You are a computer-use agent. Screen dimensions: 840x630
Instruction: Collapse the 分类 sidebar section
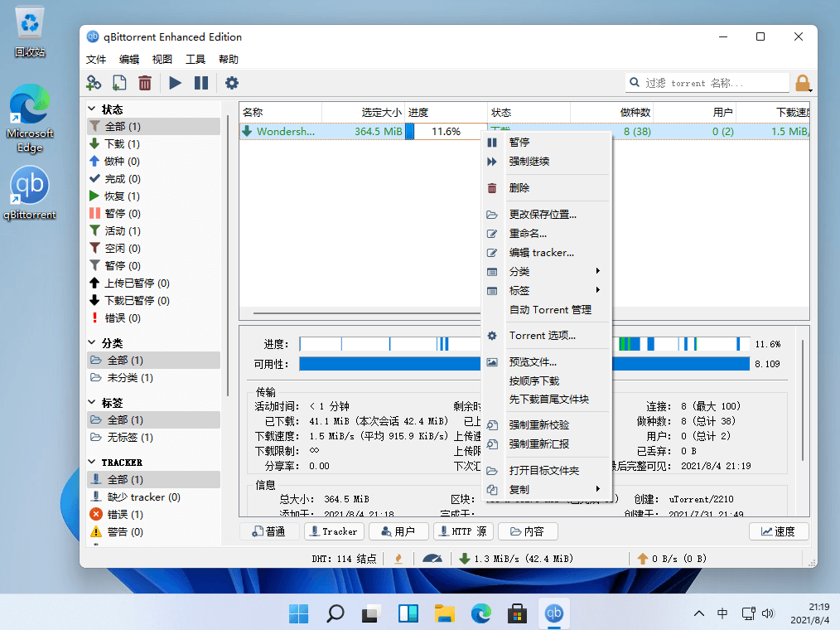click(92, 342)
